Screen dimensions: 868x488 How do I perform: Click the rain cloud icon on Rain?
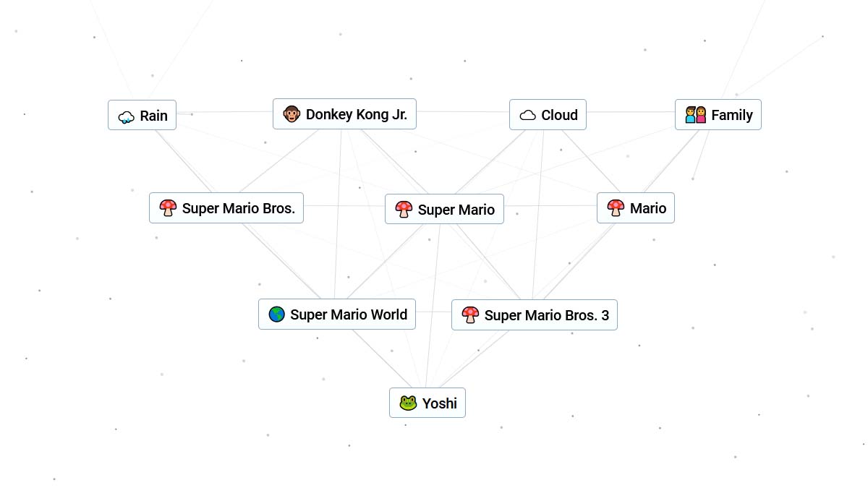(x=126, y=116)
